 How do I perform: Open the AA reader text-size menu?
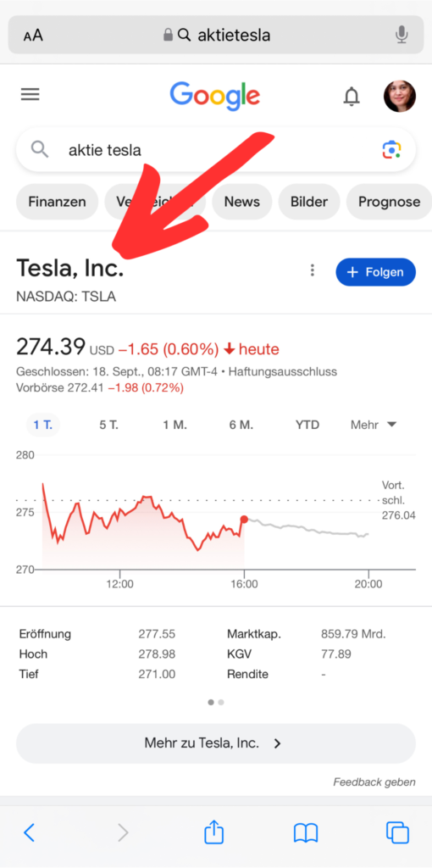point(33,36)
